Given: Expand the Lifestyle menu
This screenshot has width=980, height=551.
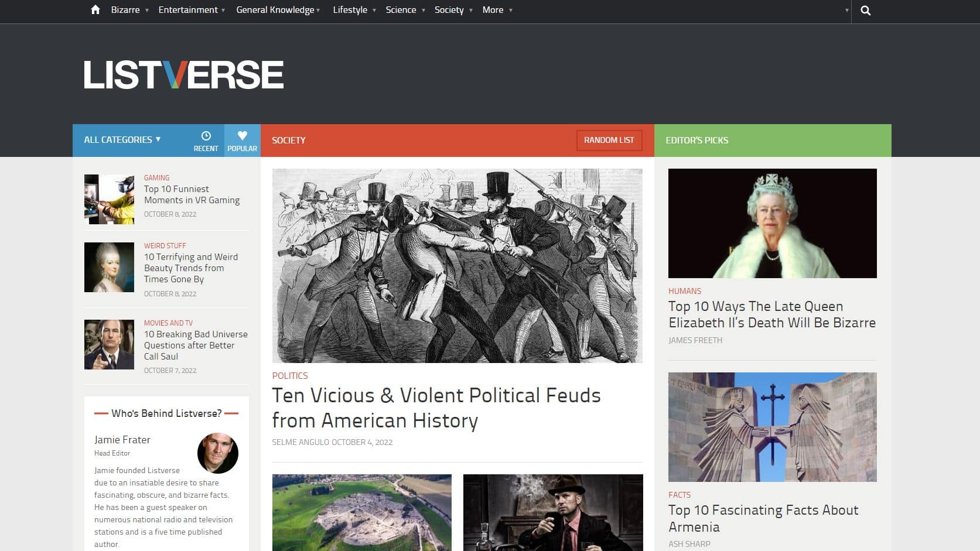Looking at the screenshot, I should 354,10.
